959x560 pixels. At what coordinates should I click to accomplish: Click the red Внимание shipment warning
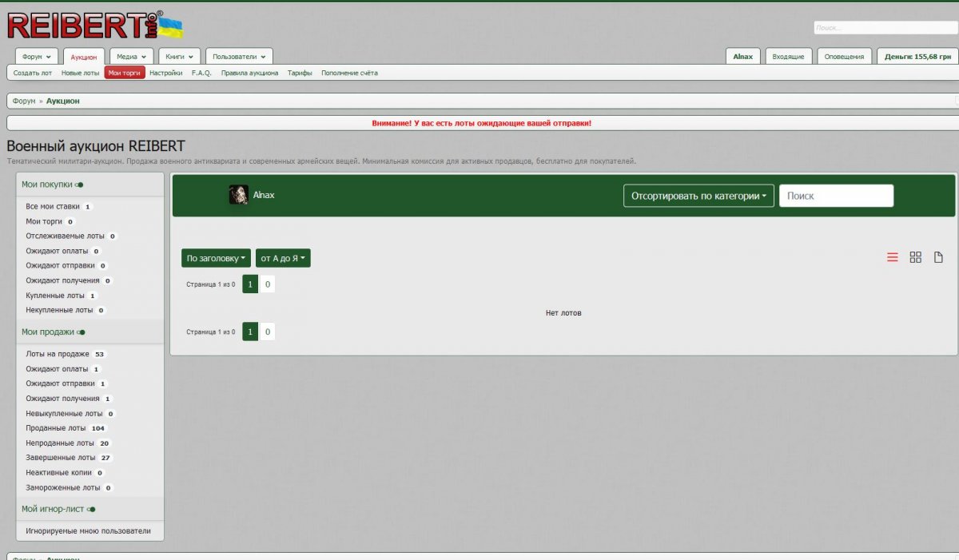pyautogui.click(x=482, y=123)
